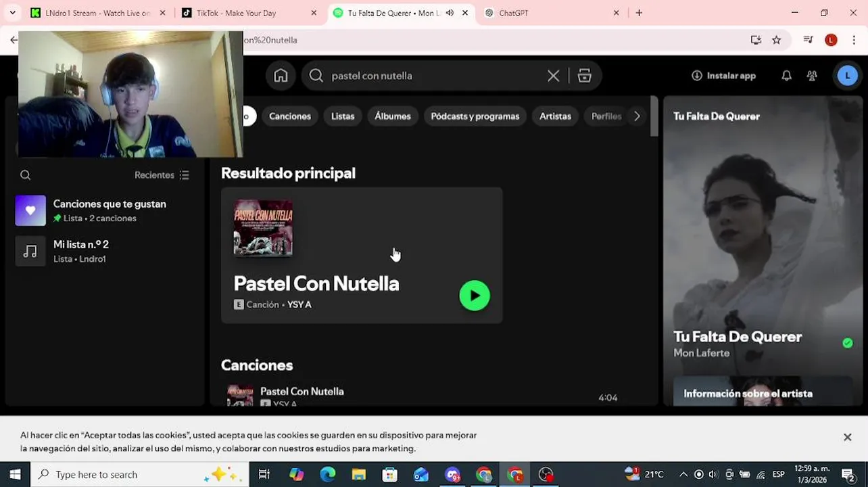Image resolution: width=868 pixels, height=487 pixels.
Task: Open Tu Falta De Querer heading in right panel
Action: [x=717, y=116]
